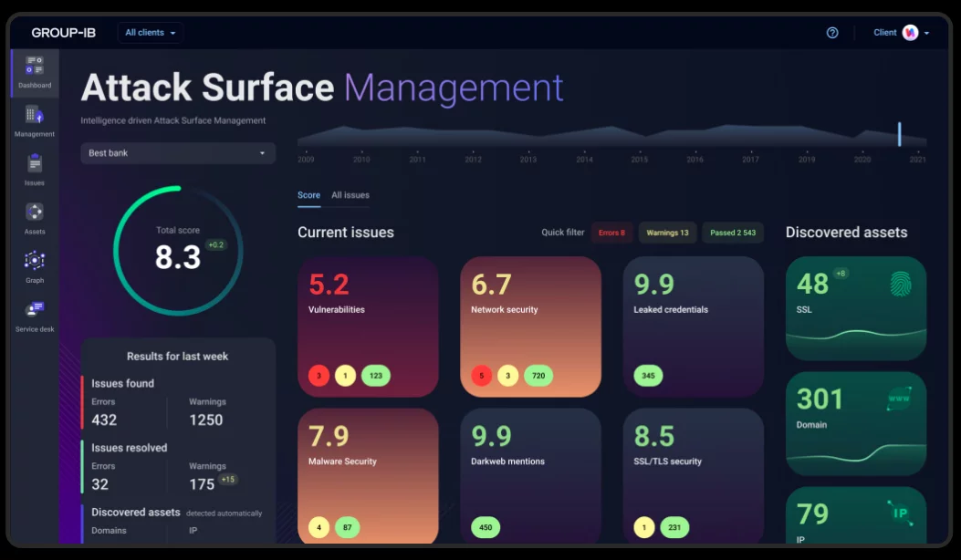Open the Domain 301 discovered assets card
961x560 pixels.
tap(855, 423)
